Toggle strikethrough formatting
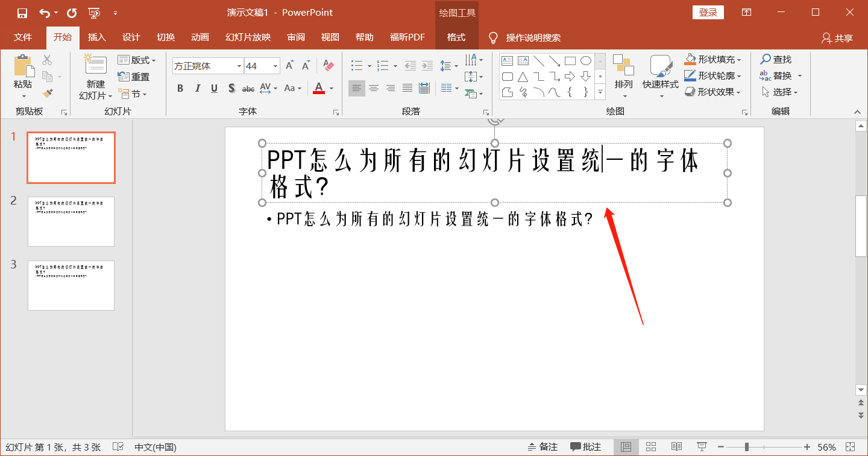Screen dimensions: 868x456 [x=248, y=89]
